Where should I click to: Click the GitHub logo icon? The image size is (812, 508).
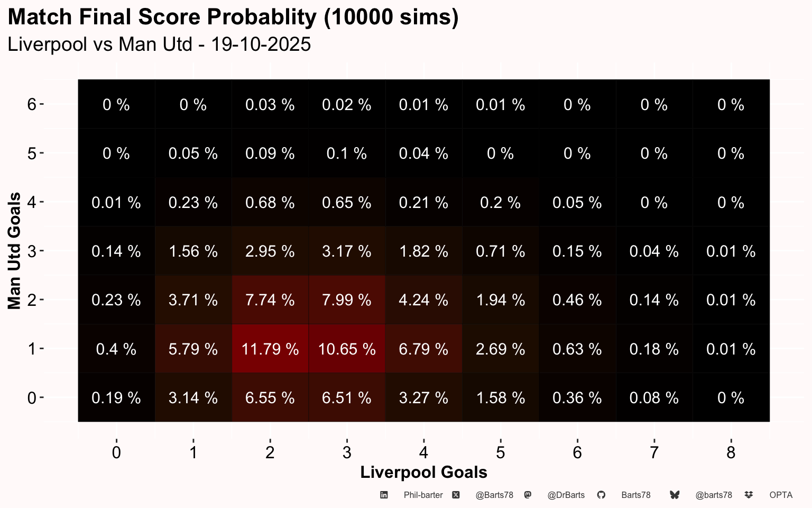tap(601, 495)
